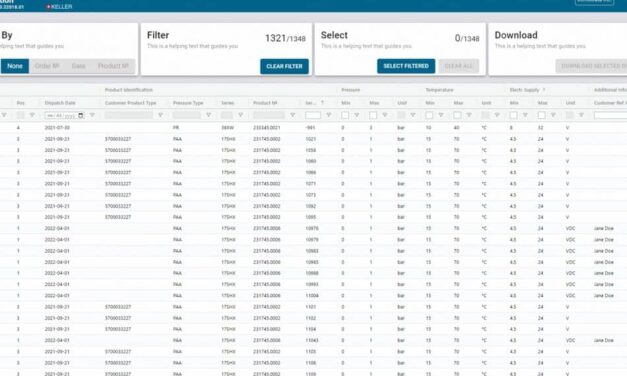
Task: Open the filter menu for Temperature Min column
Action: click(441, 115)
